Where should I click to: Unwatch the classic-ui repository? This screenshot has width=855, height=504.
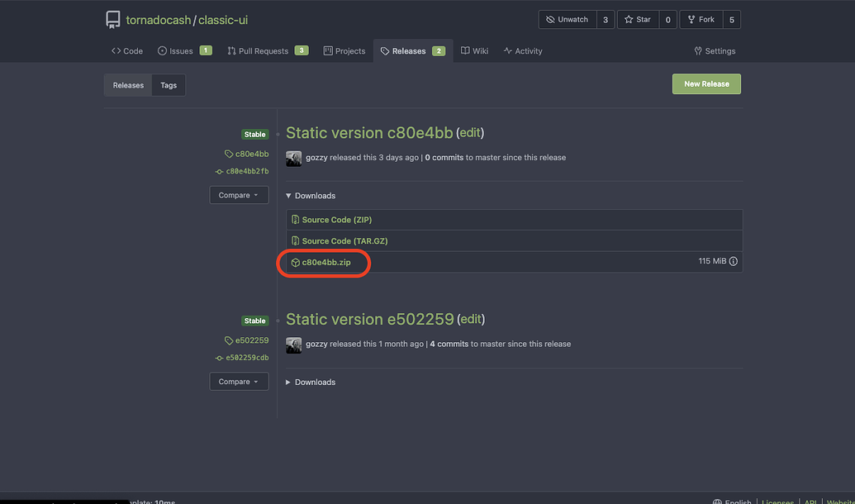[x=568, y=20]
